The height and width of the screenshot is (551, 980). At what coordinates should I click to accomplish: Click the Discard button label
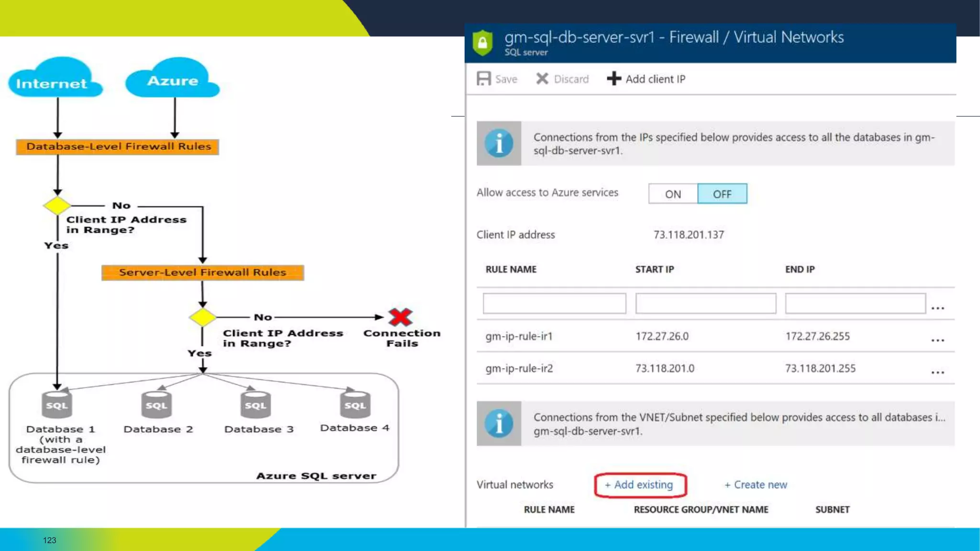571,79
